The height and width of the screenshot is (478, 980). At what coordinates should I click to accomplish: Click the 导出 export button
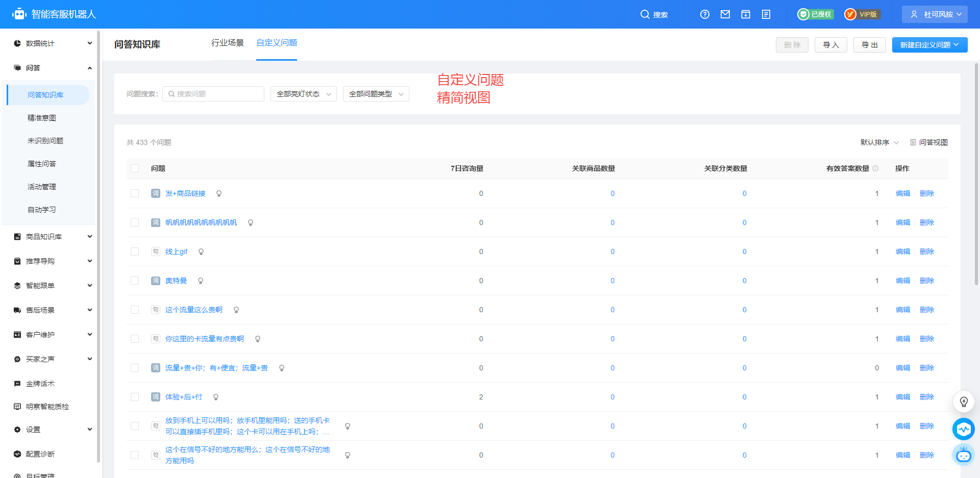[870, 45]
